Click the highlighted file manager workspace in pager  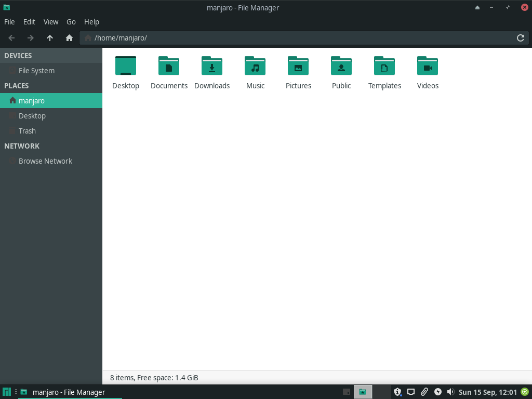363,392
